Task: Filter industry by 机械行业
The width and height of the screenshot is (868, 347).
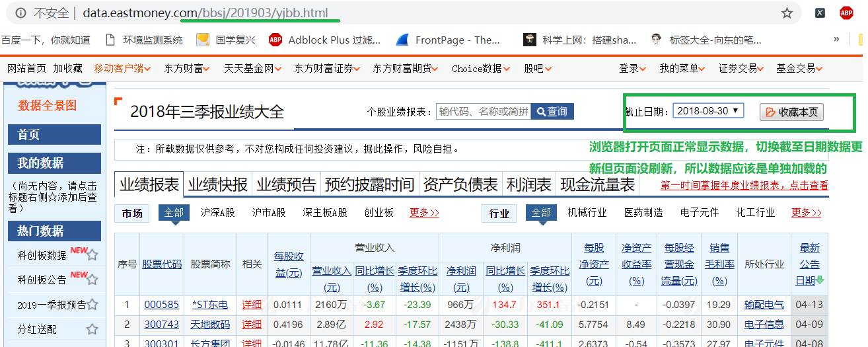Action: click(x=587, y=212)
